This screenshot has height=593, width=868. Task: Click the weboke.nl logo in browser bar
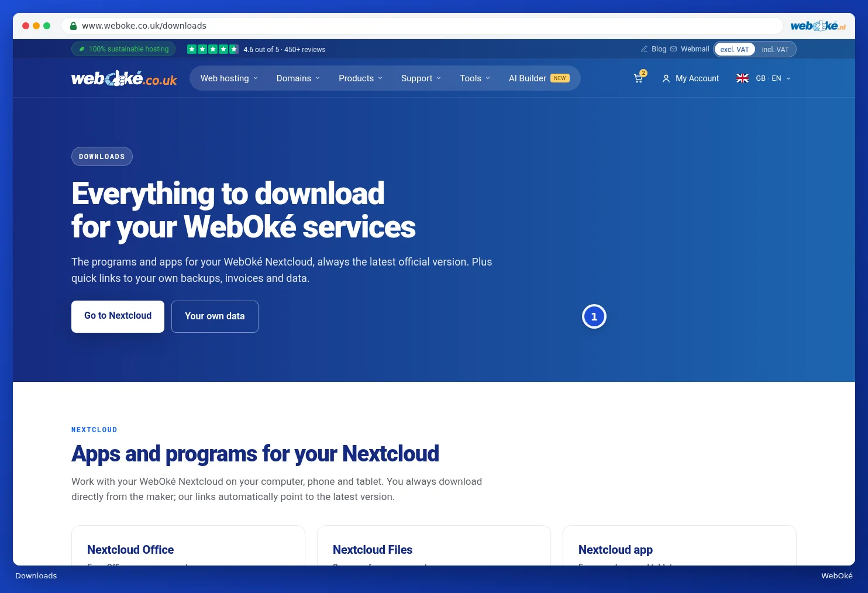[818, 26]
